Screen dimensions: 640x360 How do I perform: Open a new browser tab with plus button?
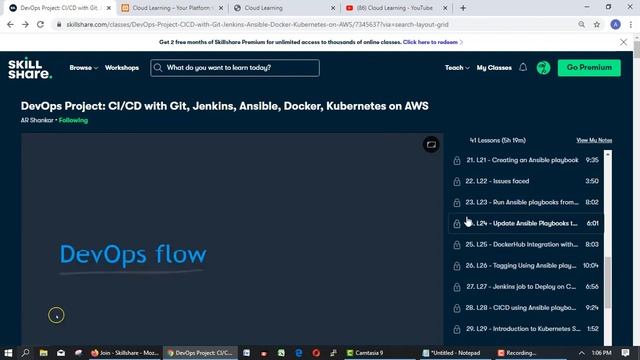(463, 8)
